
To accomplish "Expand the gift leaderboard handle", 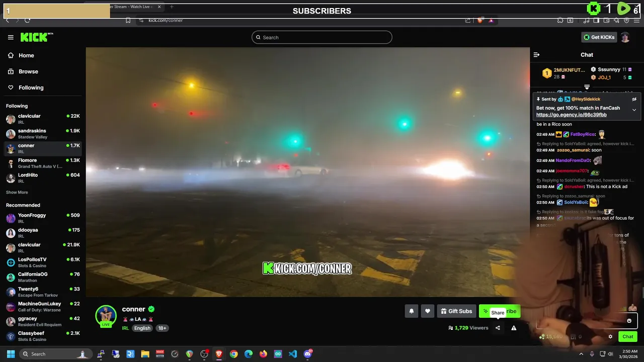I will [587, 87].
